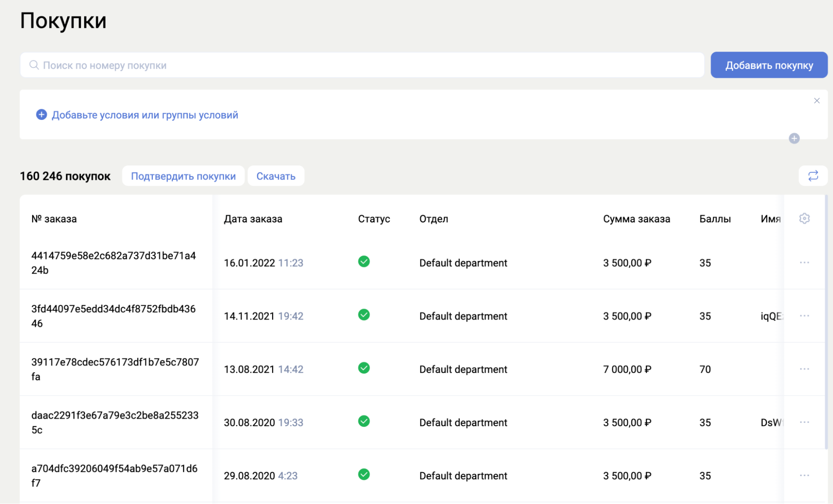The height and width of the screenshot is (504, 833).
Task: Open table column settings gear icon
Action: (x=804, y=218)
